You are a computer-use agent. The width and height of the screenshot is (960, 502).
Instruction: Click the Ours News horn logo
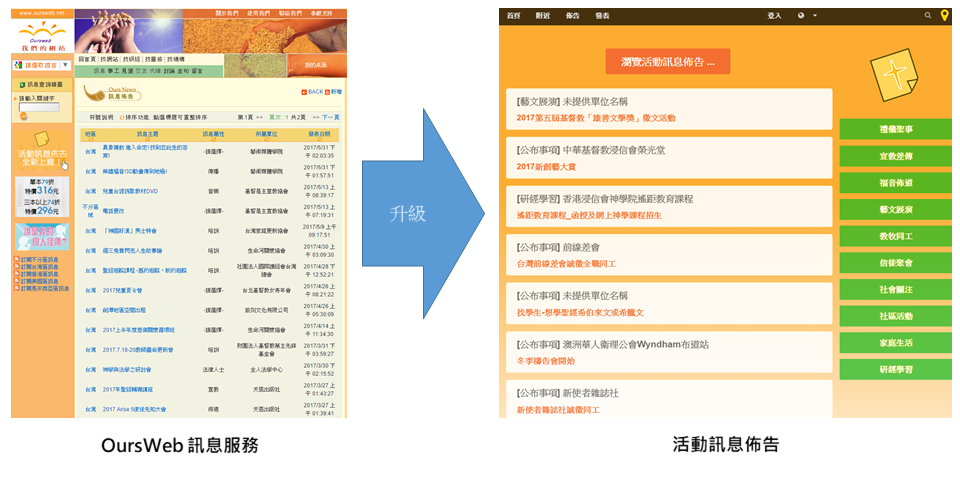pos(95,94)
